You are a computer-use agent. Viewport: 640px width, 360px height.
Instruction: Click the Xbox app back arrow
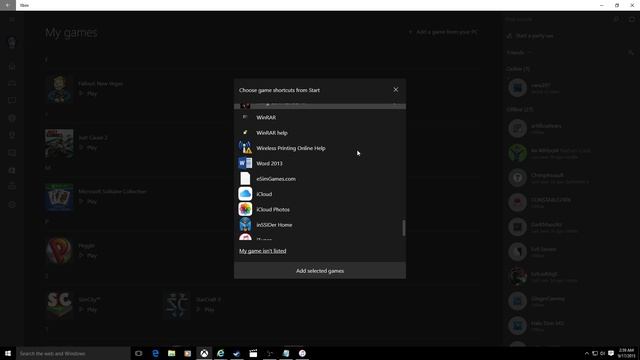point(8,5)
